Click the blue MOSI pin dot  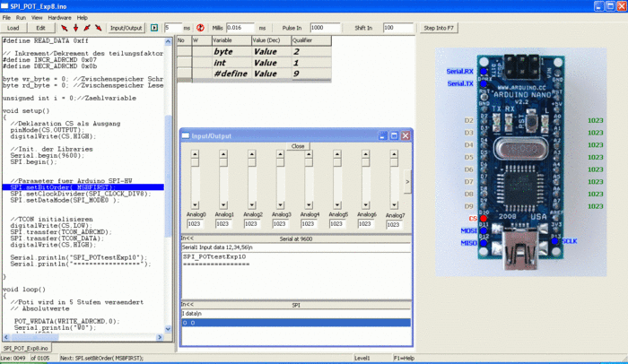click(x=484, y=230)
